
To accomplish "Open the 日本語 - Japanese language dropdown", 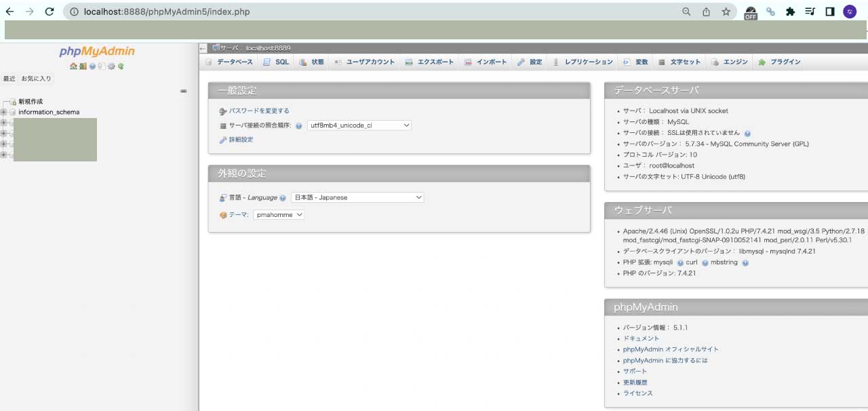I will pyautogui.click(x=357, y=197).
